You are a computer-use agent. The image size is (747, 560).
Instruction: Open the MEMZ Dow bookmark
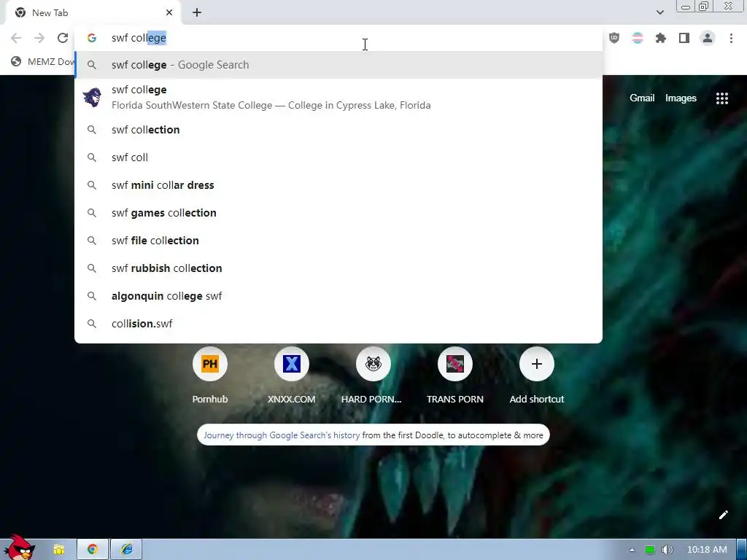coord(42,61)
